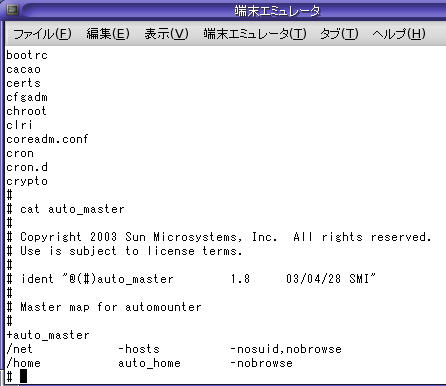The height and width of the screenshot is (386, 446).
Task: Open the ヘルプ(H) menu
Action: tap(399, 34)
